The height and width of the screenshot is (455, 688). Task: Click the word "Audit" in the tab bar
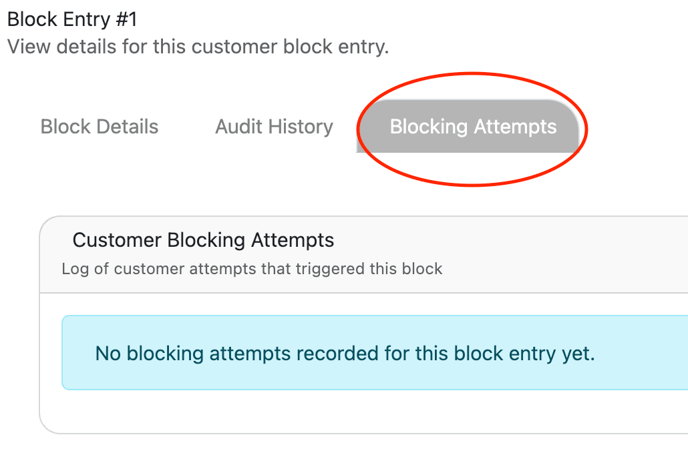(238, 127)
